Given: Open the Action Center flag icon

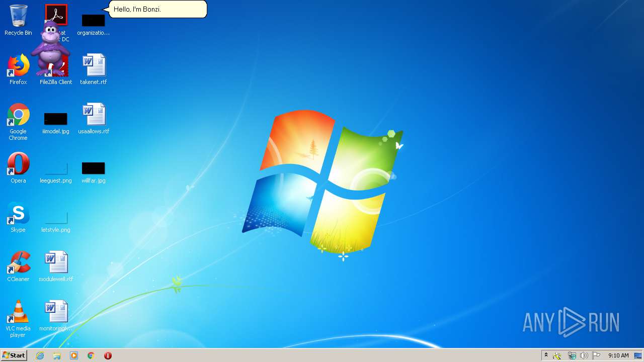Looking at the screenshot, I should point(596,355).
